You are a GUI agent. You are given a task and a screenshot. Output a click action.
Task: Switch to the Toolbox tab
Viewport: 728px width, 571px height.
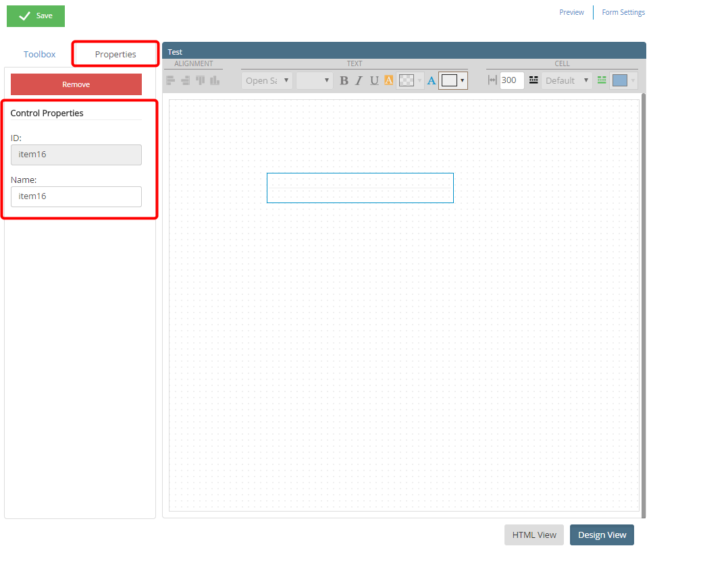coord(40,54)
